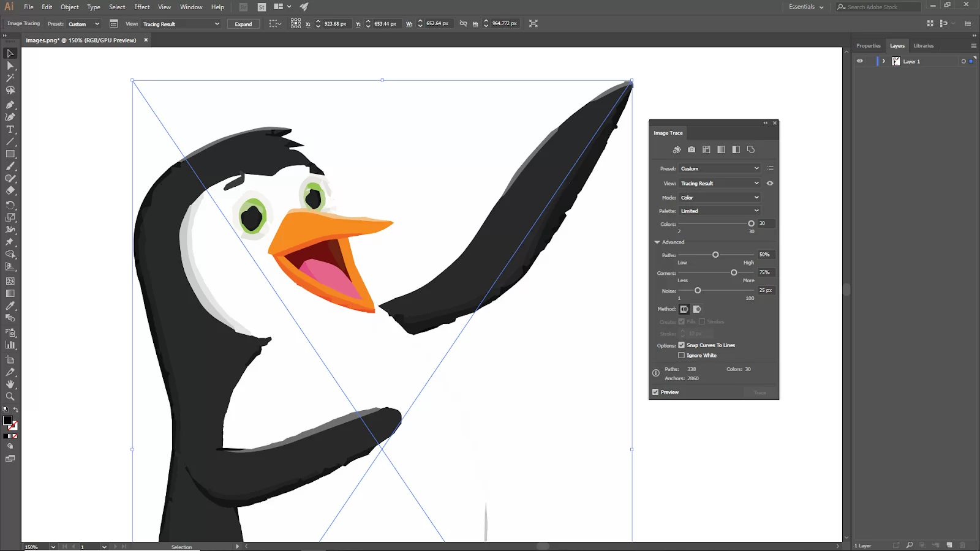Select the Column Graph tool
This screenshot has width=980, height=551.
(10, 345)
